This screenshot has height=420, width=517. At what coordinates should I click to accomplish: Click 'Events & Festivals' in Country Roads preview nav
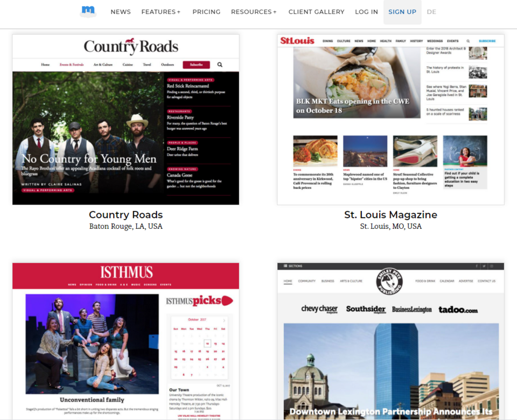(x=72, y=65)
